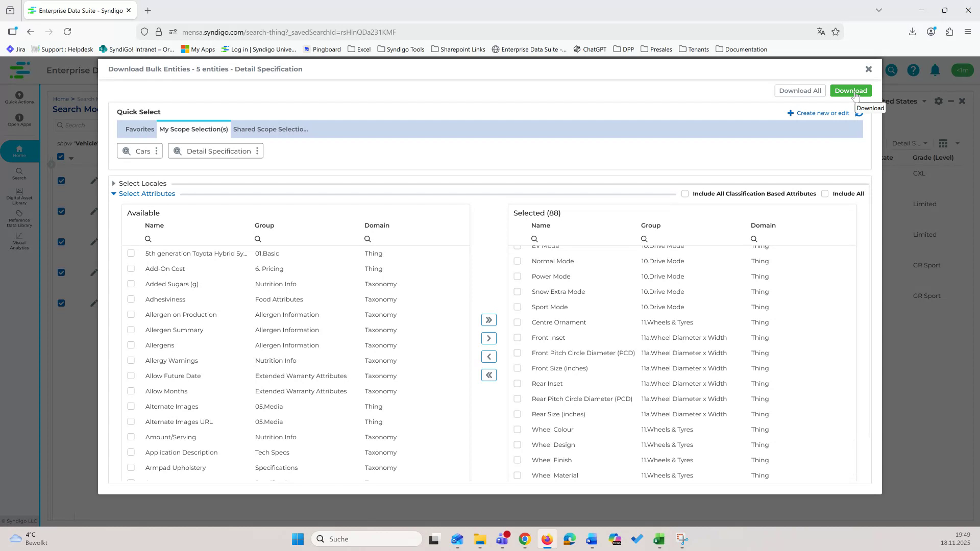Click the notifications bell icon
This screenshot has height=551, width=980.
tap(935, 70)
